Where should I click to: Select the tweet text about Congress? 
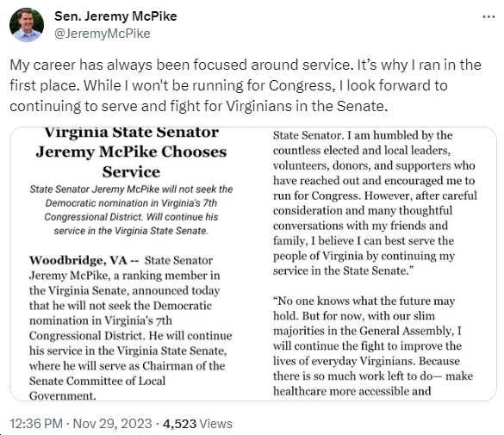point(246,85)
